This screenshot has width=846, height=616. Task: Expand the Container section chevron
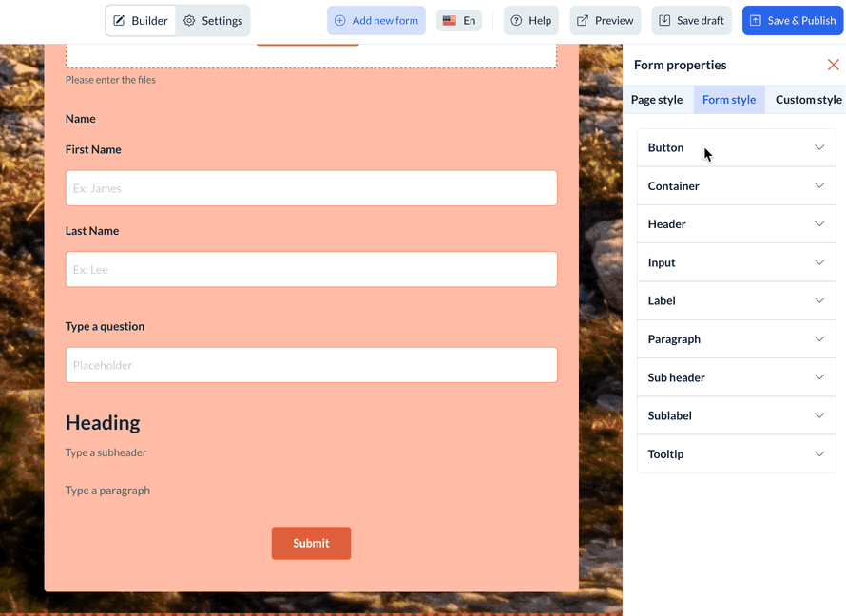point(819,185)
